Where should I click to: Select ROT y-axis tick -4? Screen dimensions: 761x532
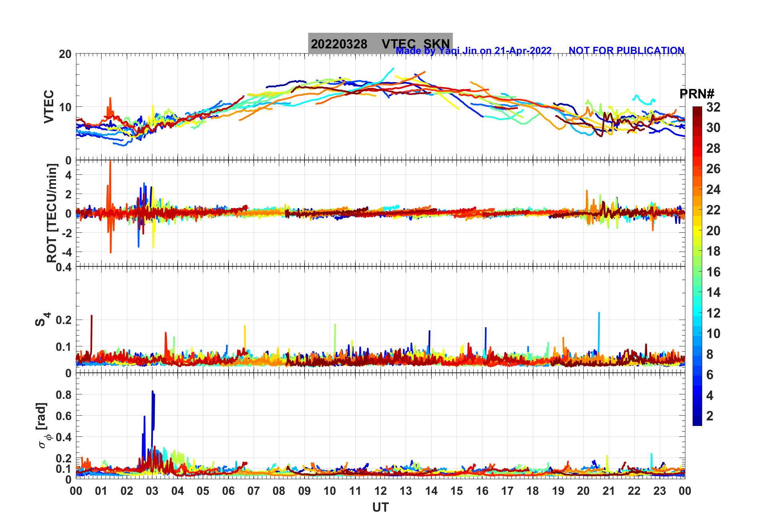(x=66, y=252)
